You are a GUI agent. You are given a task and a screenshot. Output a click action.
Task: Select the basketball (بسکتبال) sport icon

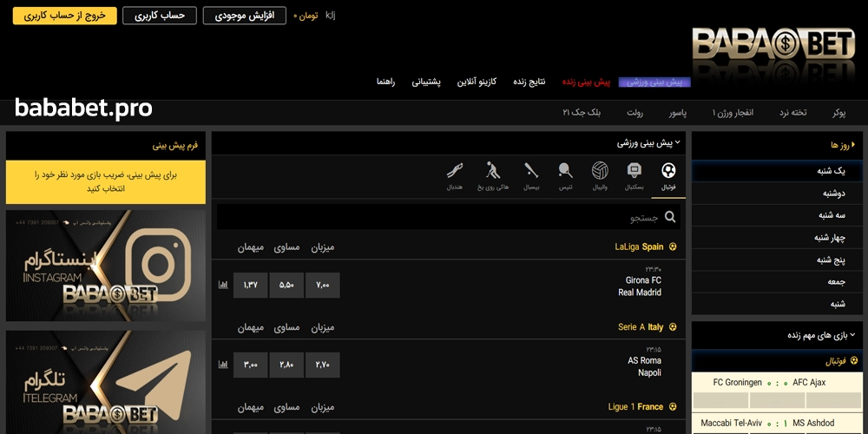[635, 177]
